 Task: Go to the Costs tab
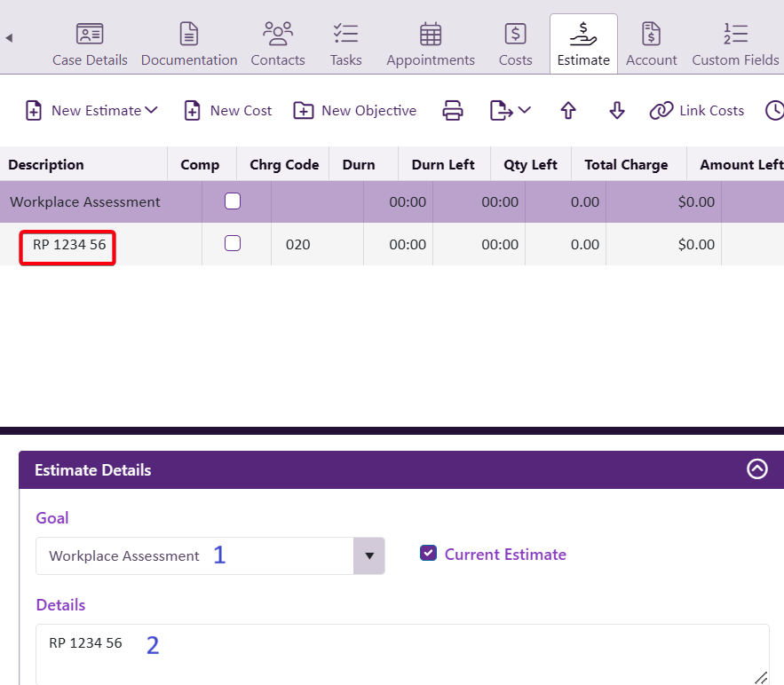pos(515,44)
